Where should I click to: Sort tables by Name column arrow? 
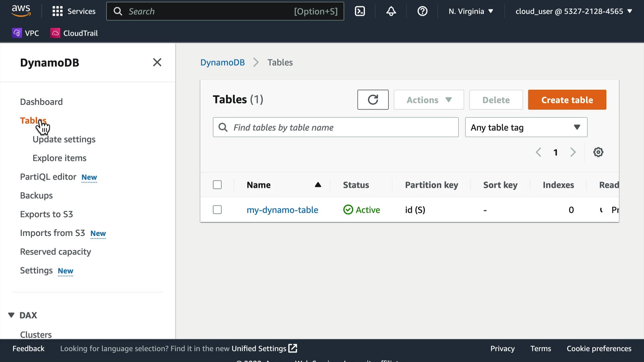(x=318, y=185)
